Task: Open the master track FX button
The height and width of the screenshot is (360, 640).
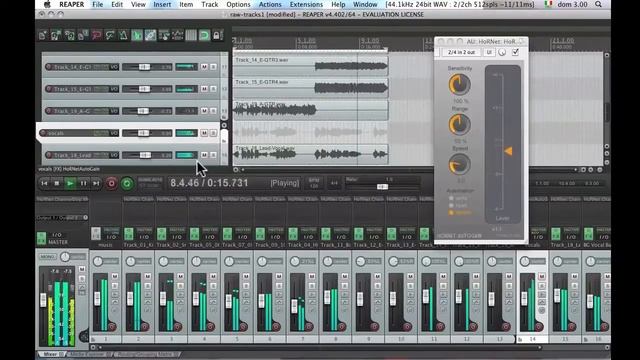Action: (41, 238)
